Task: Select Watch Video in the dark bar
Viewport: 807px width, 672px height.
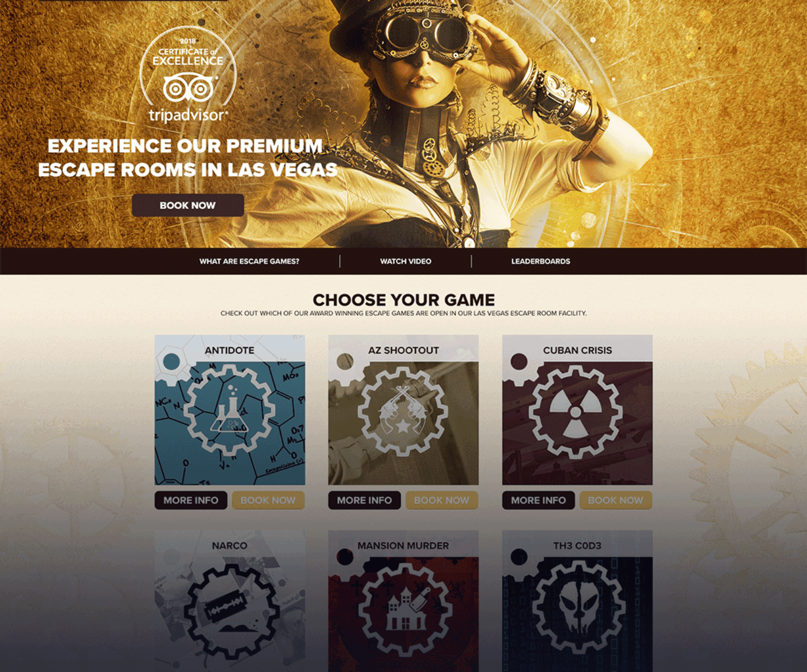Action: tap(406, 261)
